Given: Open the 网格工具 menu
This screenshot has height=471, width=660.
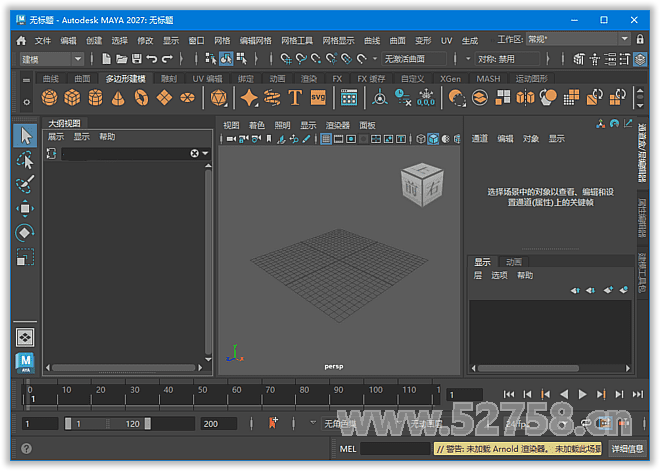Looking at the screenshot, I should 297,40.
